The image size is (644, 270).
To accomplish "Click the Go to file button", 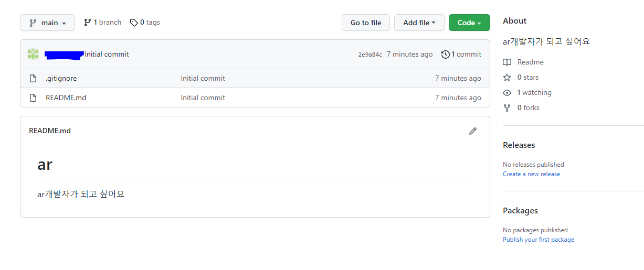I will [x=366, y=23].
